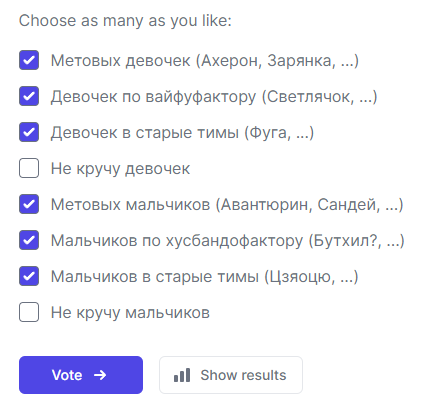Click the Не кручу мальчиков label text
This screenshot has width=447, height=406.
tap(130, 313)
